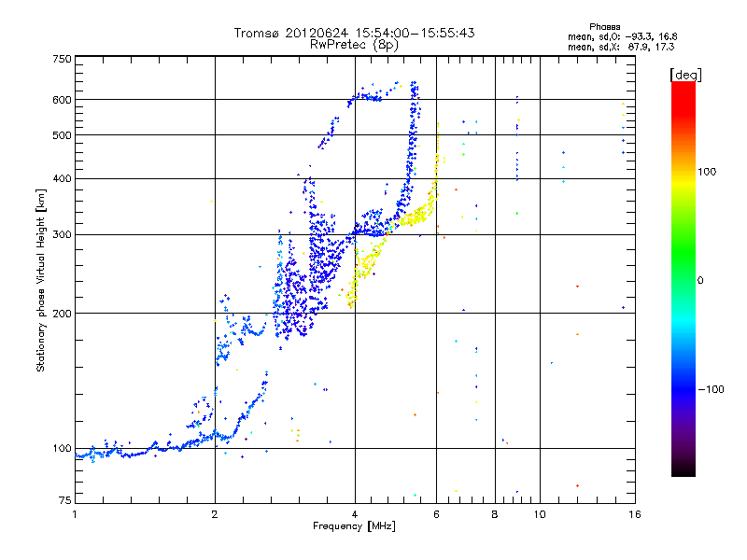The width and height of the screenshot is (747, 560).
Task: Click the 'Stationary phase Virtual Height [km]' axis title
Action: coord(41,280)
